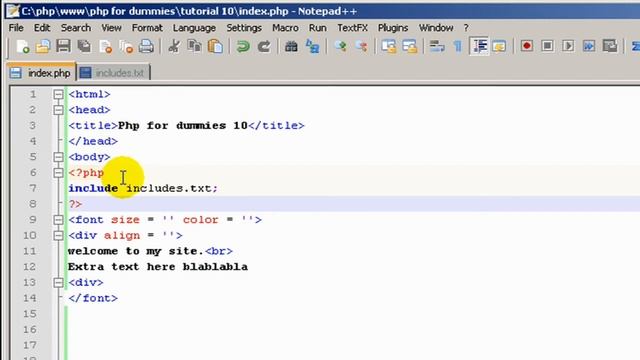The height and width of the screenshot is (360, 640).
Task: Start macro recording with red dot
Action: pyautogui.click(x=527, y=46)
